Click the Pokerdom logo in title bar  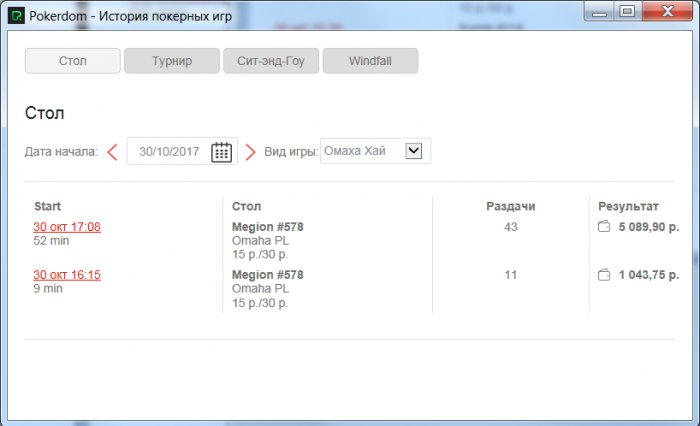click(17, 16)
